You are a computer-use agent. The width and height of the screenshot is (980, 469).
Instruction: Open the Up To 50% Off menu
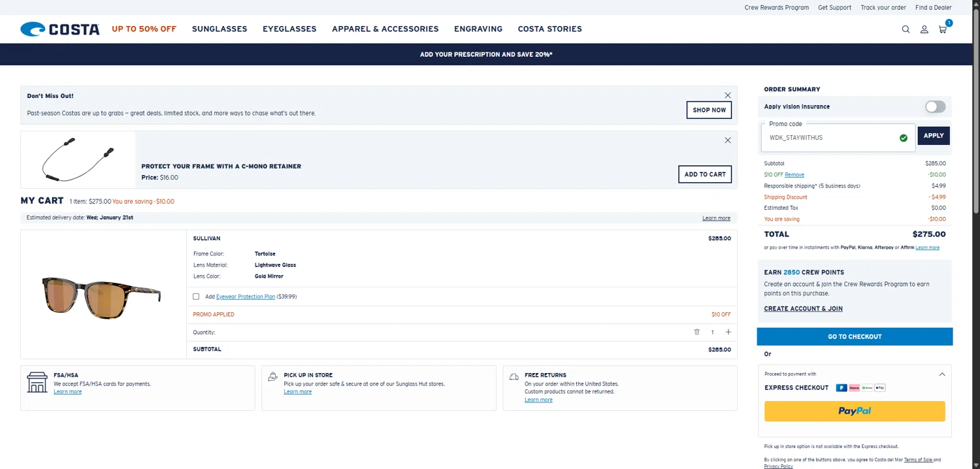click(x=144, y=29)
